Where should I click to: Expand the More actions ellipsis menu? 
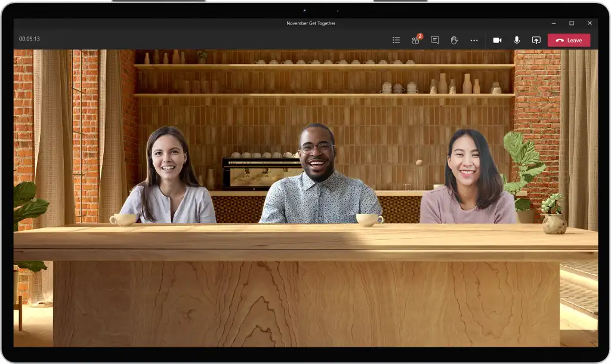click(x=474, y=41)
